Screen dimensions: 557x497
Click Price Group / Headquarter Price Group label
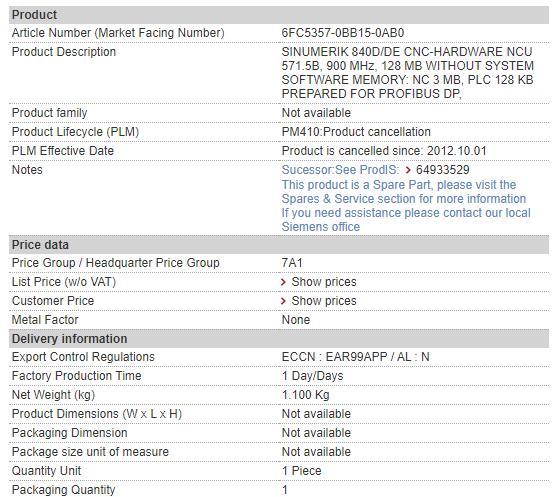115,263
